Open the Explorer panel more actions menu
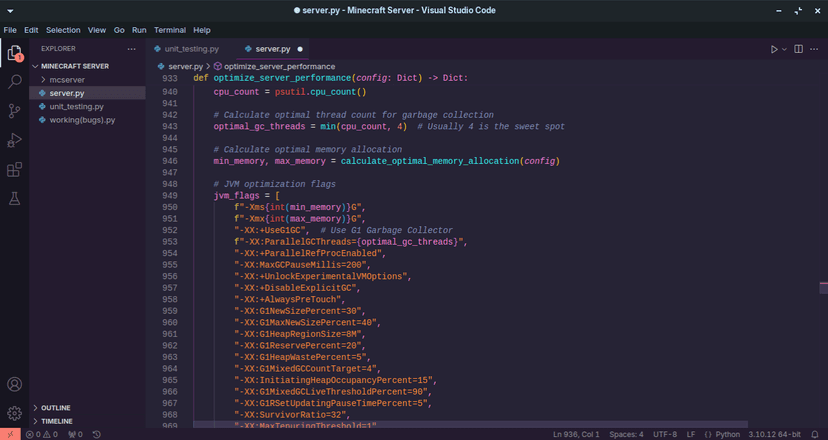828x440 pixels. click(131, 48)
